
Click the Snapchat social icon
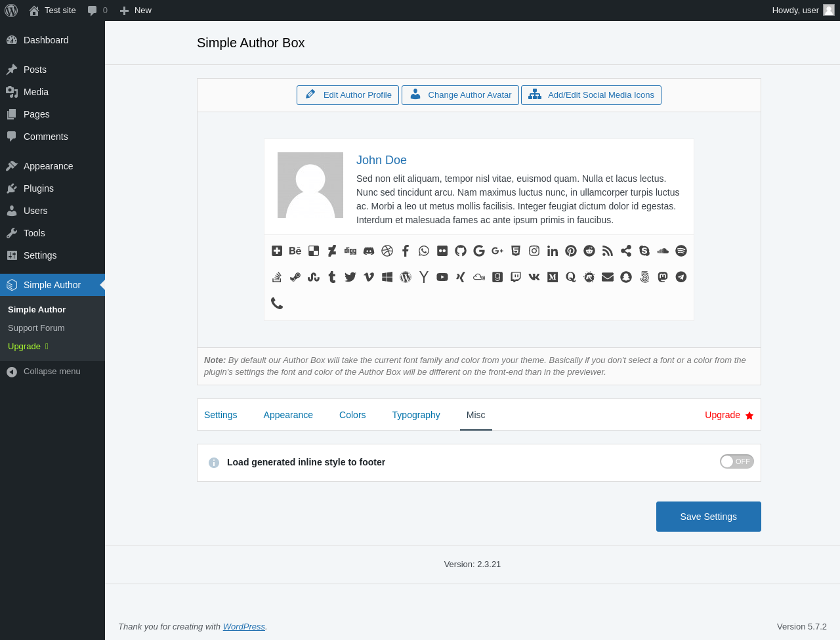(x=626, y=277)
